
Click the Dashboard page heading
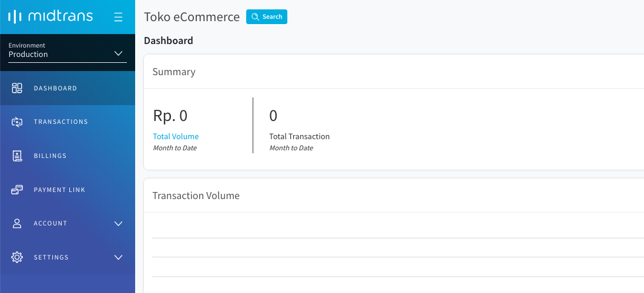point(169,41)
